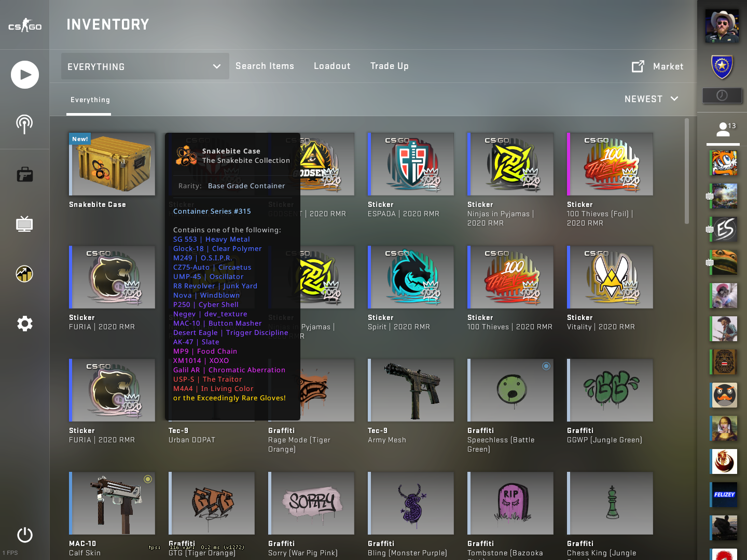Select the Snakebite Case item
The image size is (747, 560).
pyautogui.click(x=112, y=164)
